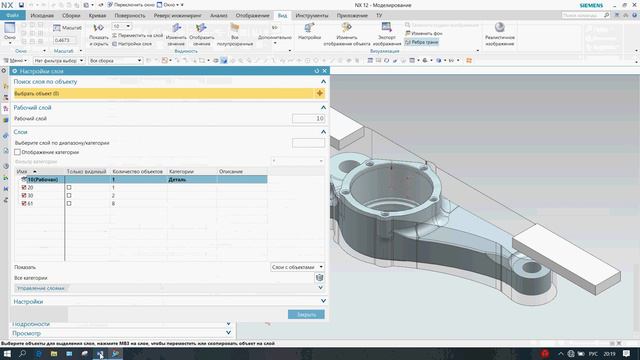This screenshot has width=640, height=360.
Task: Expand Настройки section in dialog
Action: tap(323, 301)
